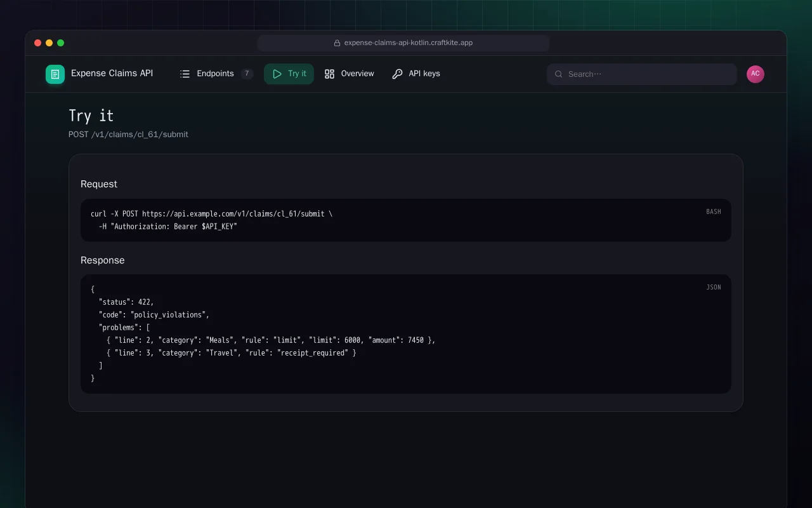
Task: Click the curl -X POST command line
Action: [212, 214]
